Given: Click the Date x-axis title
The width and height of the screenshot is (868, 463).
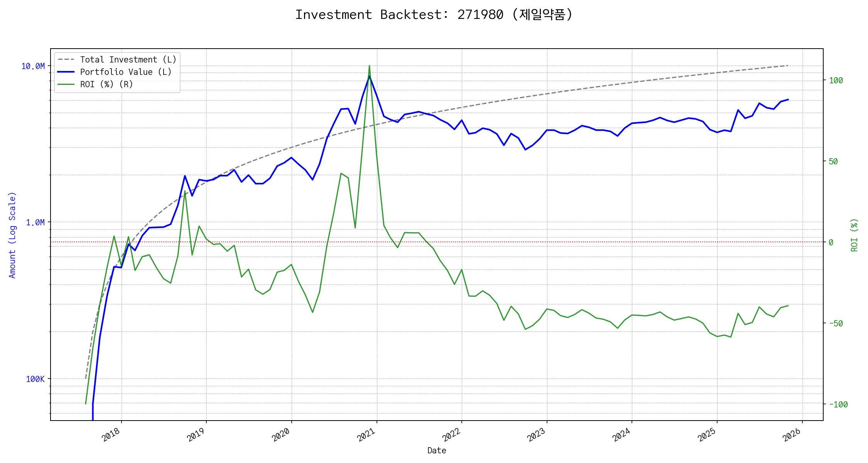Looking at the screenshot, I should (437, 451).
